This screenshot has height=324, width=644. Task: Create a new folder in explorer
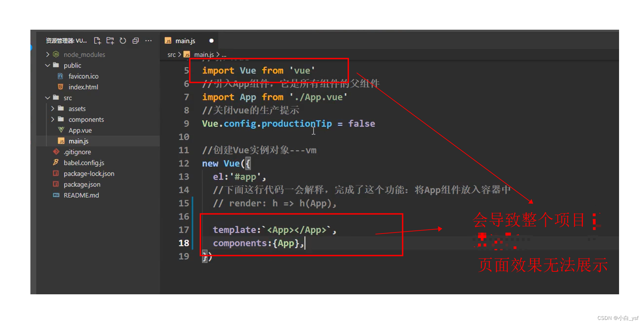tap(110, 41)
